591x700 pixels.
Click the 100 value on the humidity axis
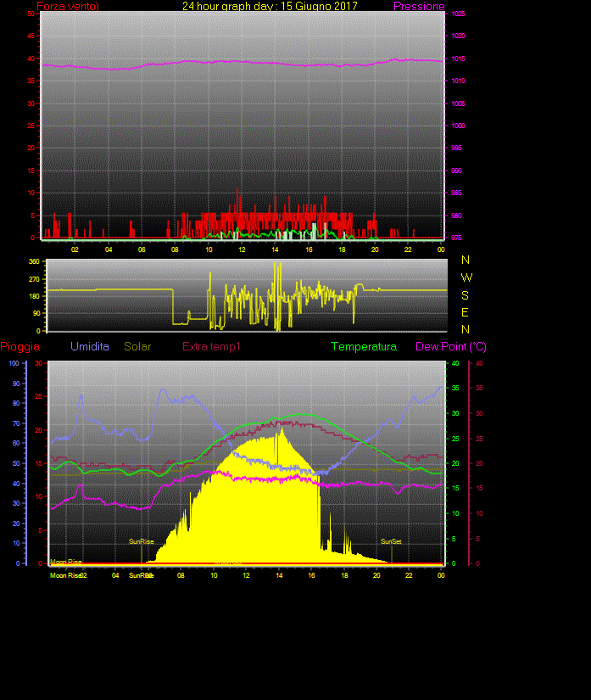[x=14, y=363]
